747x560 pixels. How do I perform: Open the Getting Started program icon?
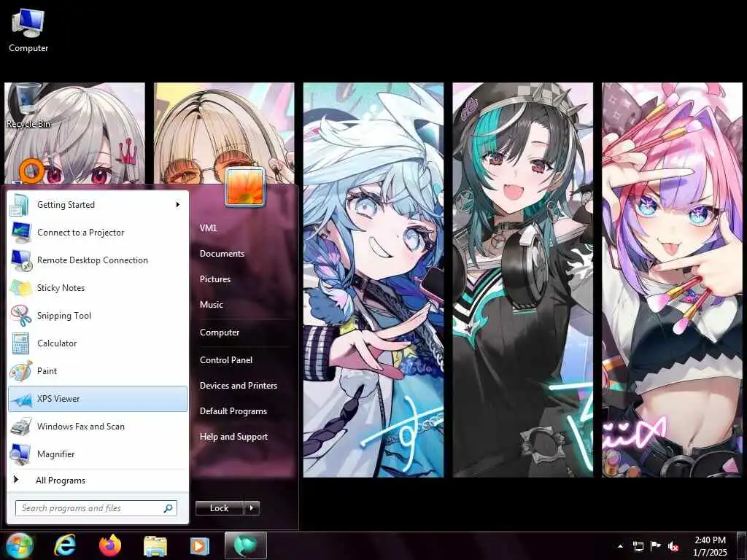[x=20, y=205]
